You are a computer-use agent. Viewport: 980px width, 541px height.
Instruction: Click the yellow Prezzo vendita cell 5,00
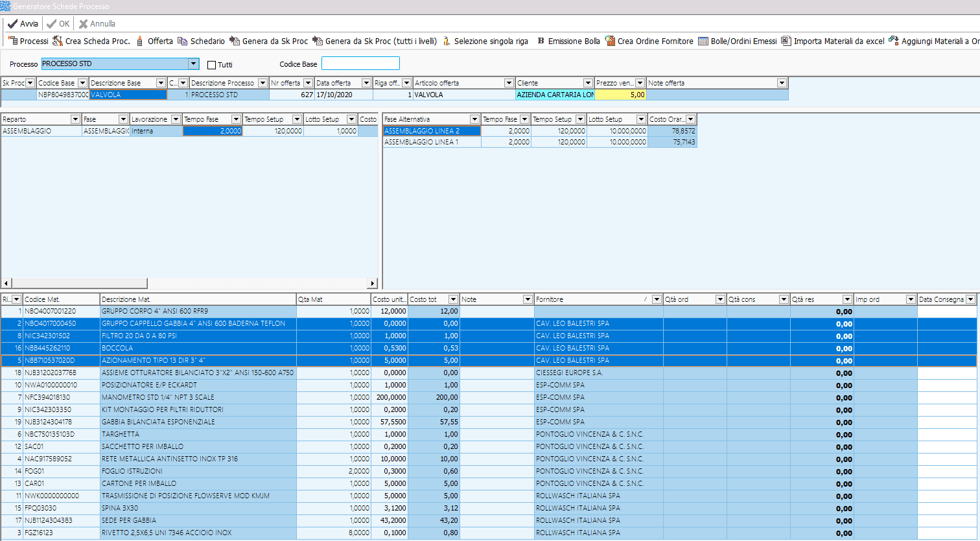[x=621, y=95]
